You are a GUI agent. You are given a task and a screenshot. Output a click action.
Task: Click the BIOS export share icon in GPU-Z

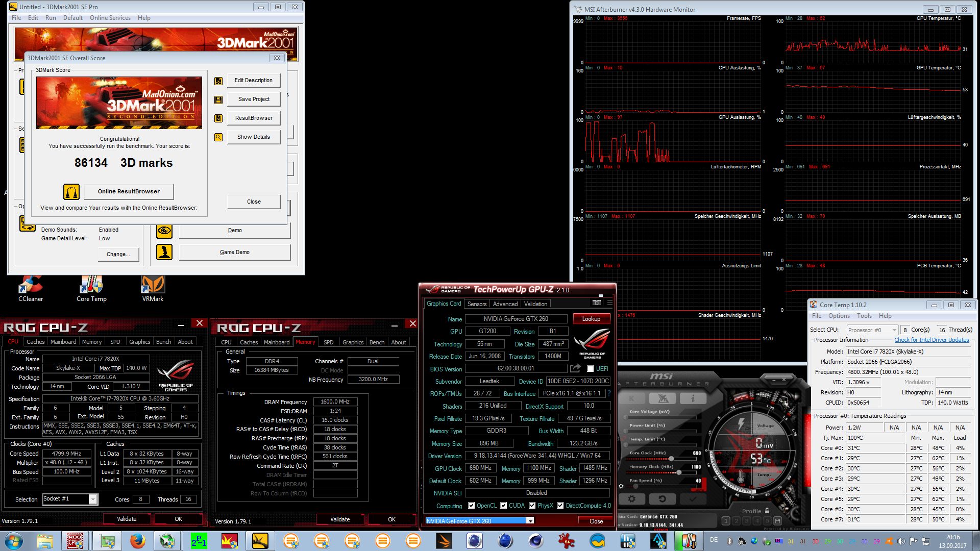click(x=575, y=368)
